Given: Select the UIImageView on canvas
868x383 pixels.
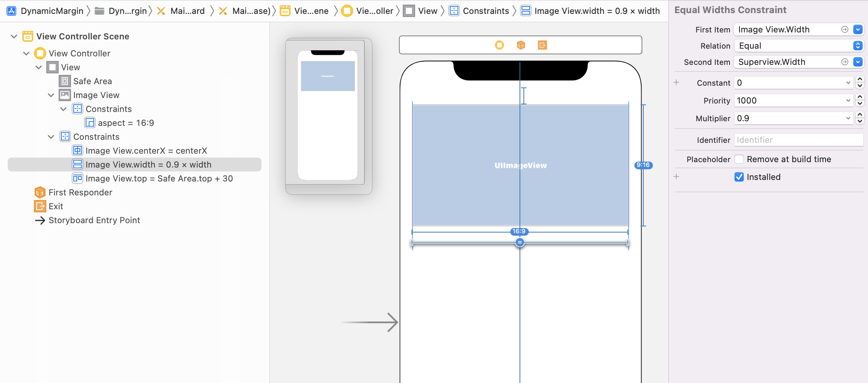Looking at the screenshot, I should click(520, 165).
